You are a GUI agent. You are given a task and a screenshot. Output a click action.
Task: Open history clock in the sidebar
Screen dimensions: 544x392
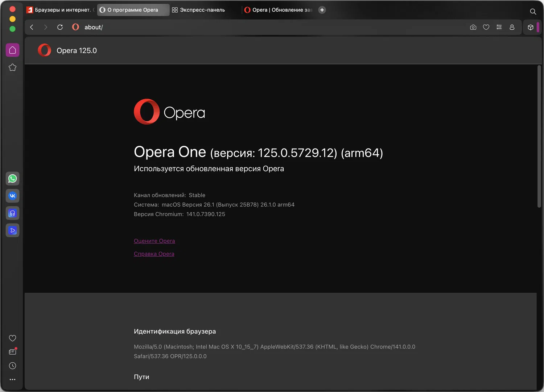click(x=12, y=366)
